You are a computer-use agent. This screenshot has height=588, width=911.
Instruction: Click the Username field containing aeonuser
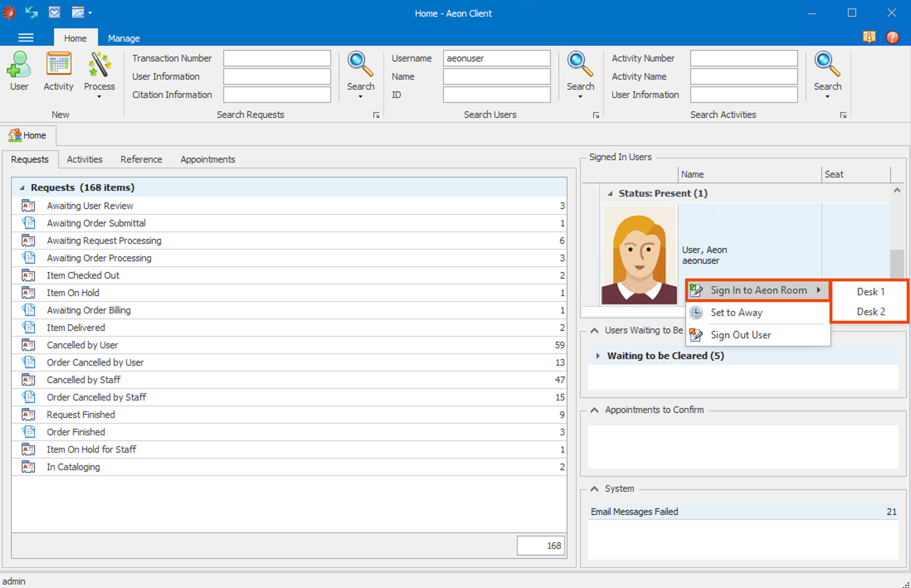[496, 58]
